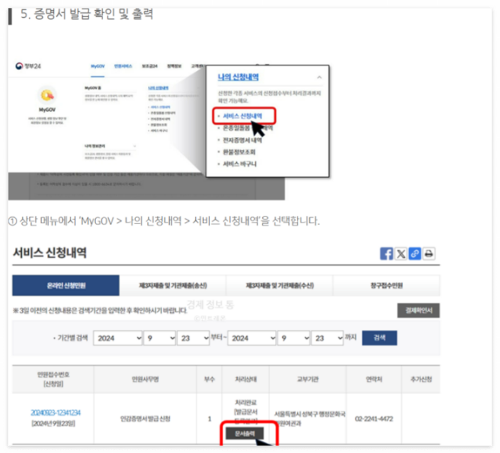The height and width of the screenshot is (453, 500).
Task: Share the page via X icon
Action: (401, 254)
